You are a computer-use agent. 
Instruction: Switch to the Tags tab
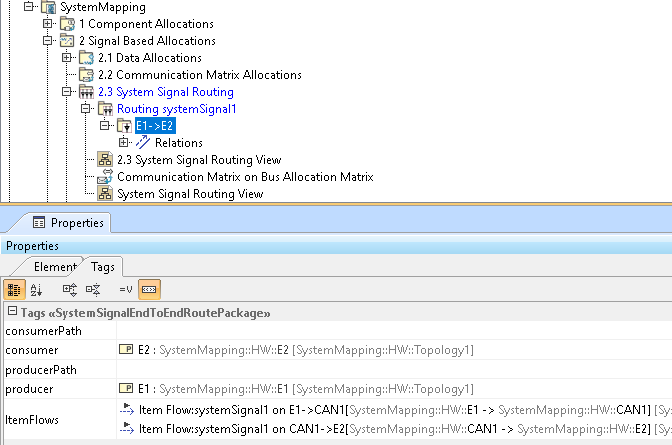coord(103,267)
